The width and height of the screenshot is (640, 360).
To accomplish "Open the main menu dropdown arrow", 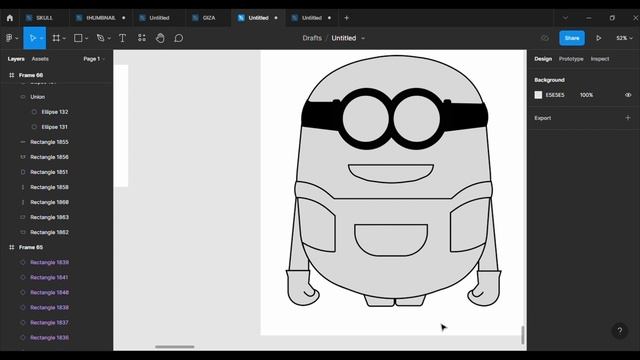I will [17, 38].
